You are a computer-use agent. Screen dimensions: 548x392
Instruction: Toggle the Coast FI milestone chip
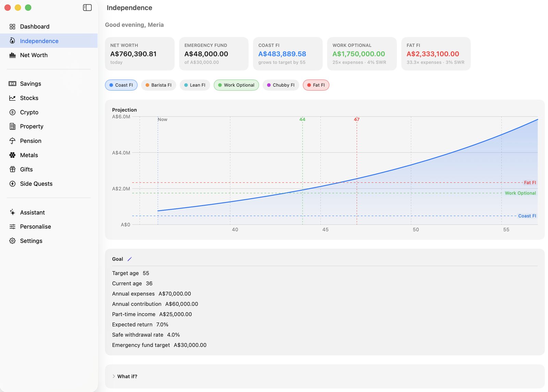[121, 85]
